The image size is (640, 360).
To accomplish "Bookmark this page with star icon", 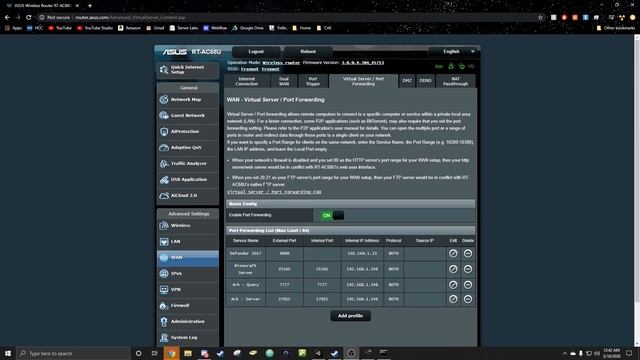I will [540, 18].
